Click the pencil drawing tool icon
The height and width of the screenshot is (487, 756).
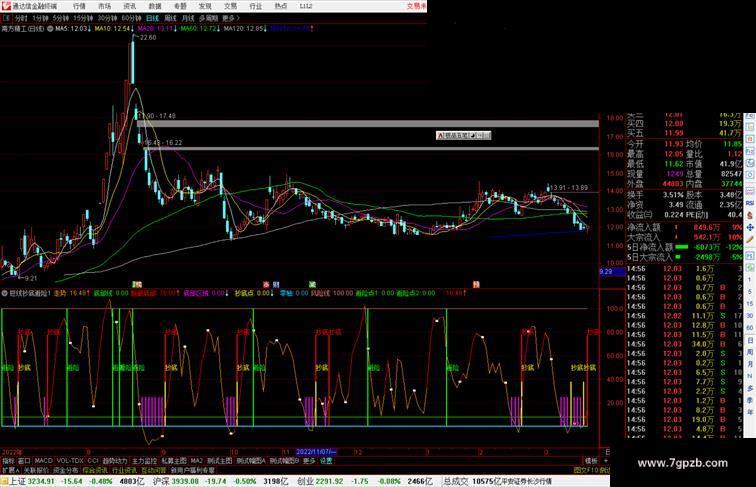pos(750,240)
